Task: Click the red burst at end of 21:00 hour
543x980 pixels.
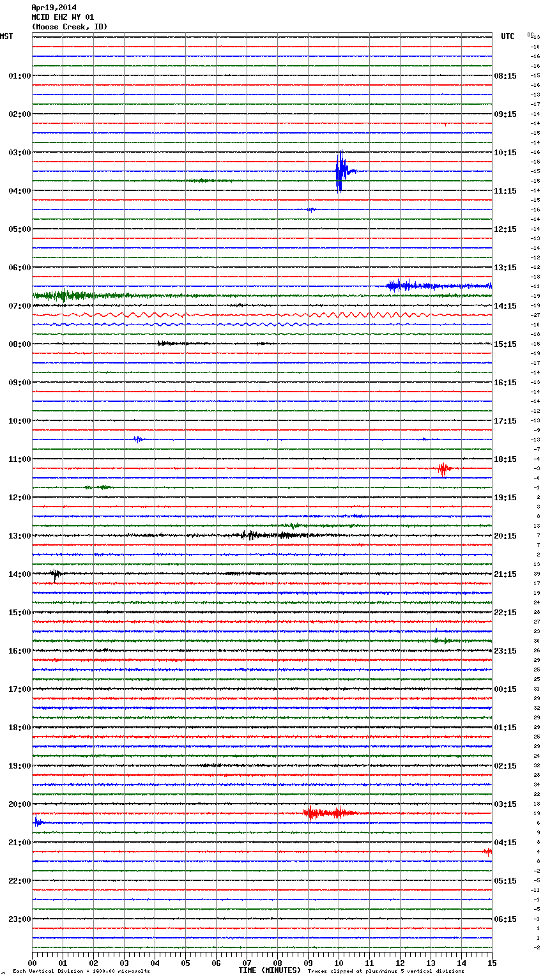Action: pos(487,852)
